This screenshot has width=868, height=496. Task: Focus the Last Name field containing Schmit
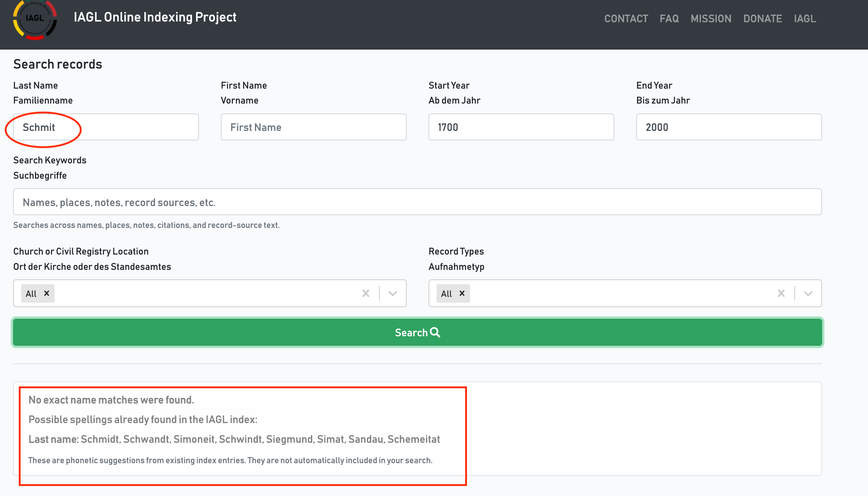point(106,127)
